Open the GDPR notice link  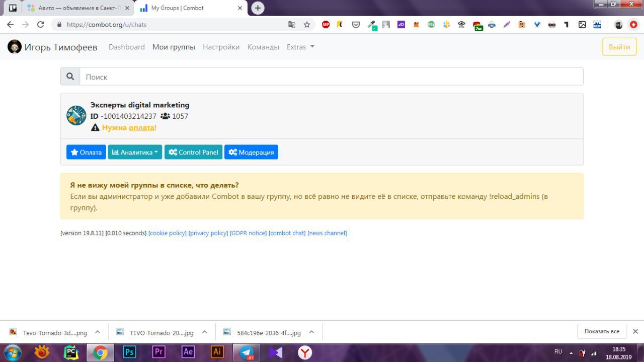249,233
